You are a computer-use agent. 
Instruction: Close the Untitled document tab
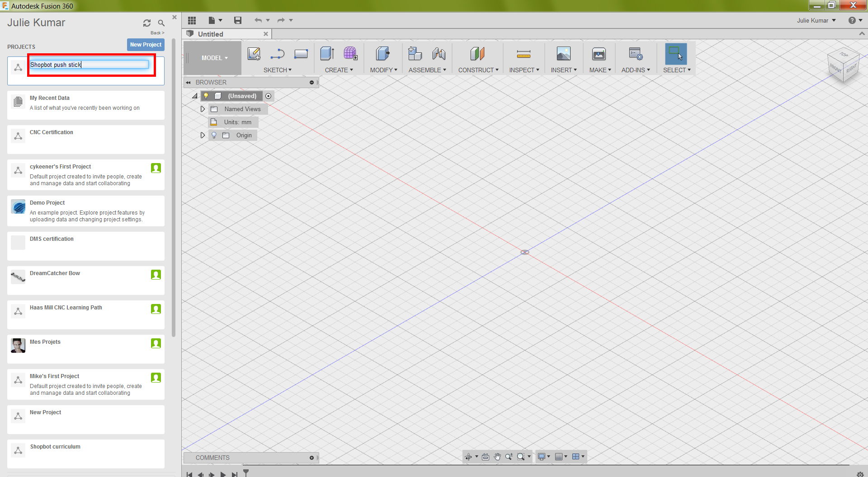point(266,34)
